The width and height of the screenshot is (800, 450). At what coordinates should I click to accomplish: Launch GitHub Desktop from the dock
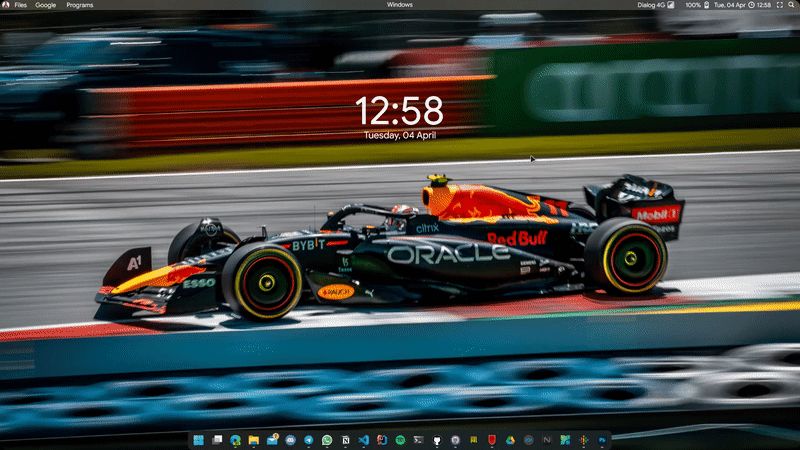click(x=437, y=440)
